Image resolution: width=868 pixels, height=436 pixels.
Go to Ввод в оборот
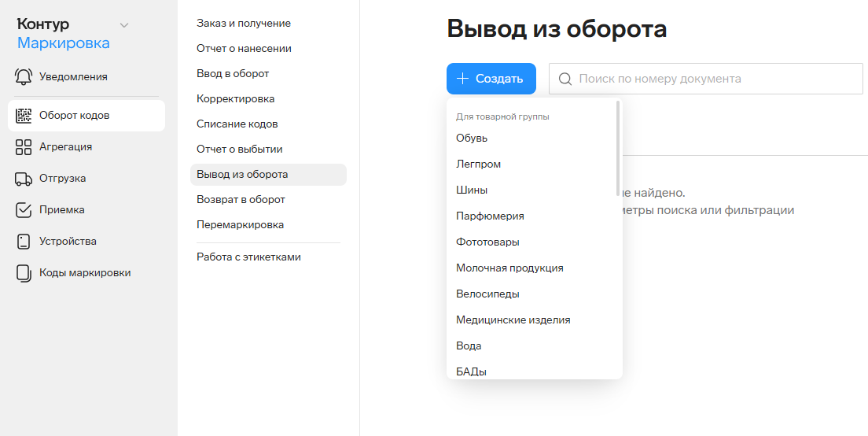[233, 74]
